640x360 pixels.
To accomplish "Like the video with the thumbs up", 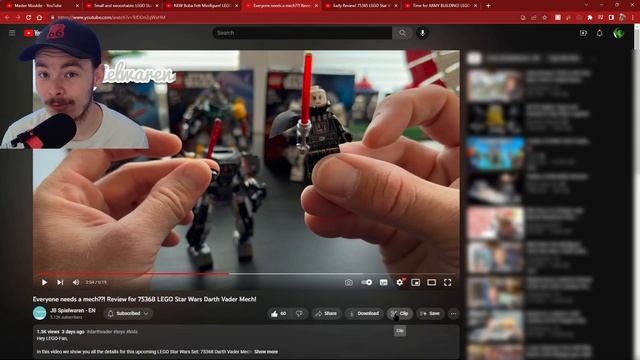I will (x=278, y=313).
